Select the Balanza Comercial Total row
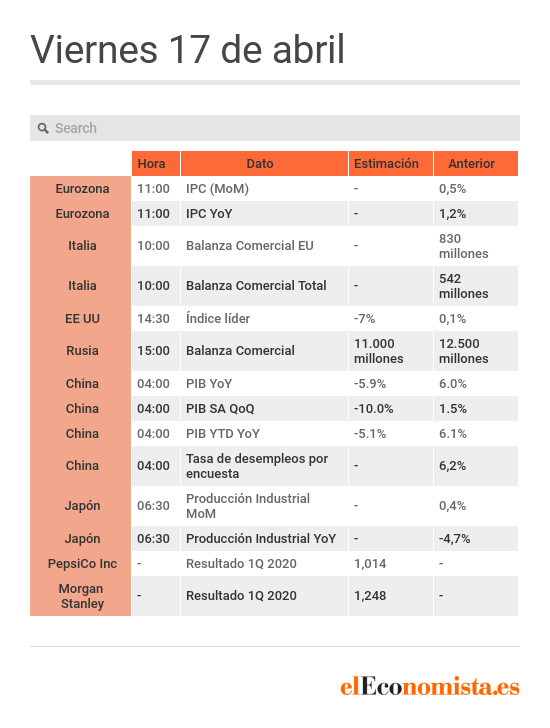This screenshot has height=728, width=550. point(274,286)
